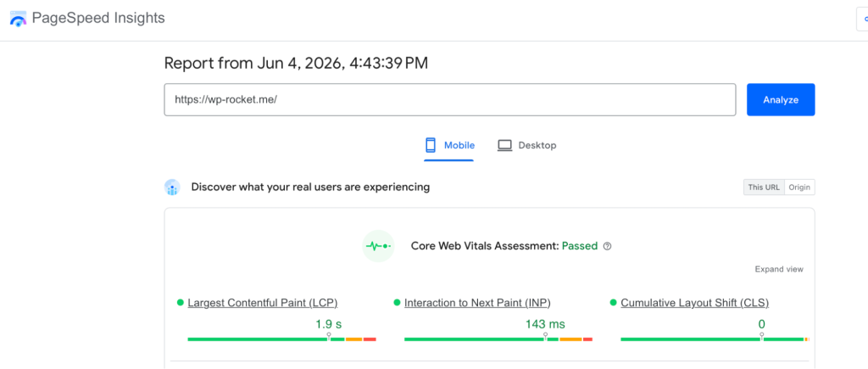Click the Core Web Vitals pulse icon
The image size is (868, 369).
click(x=378, y=246)
